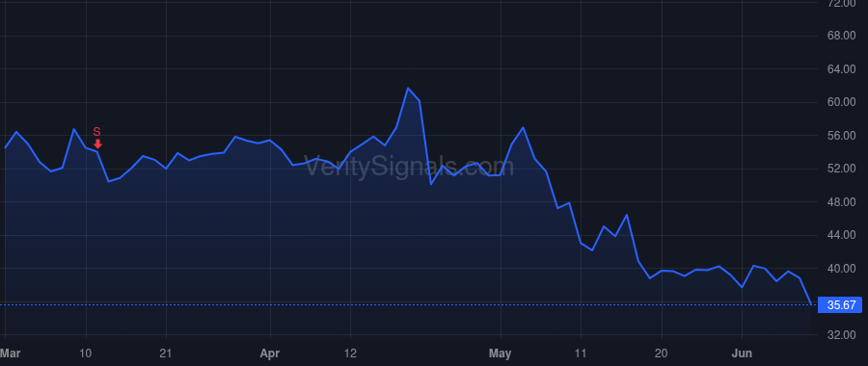868x366 pixels.
Task: Select the 72.00 price axis label
Action: pyautogui.click(x=841, y=3)
